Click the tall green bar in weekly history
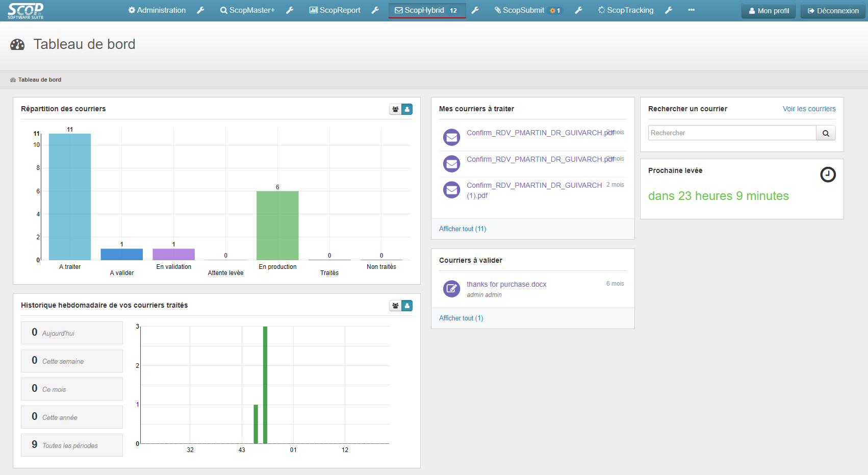868x475 pixels. [265, 385]
